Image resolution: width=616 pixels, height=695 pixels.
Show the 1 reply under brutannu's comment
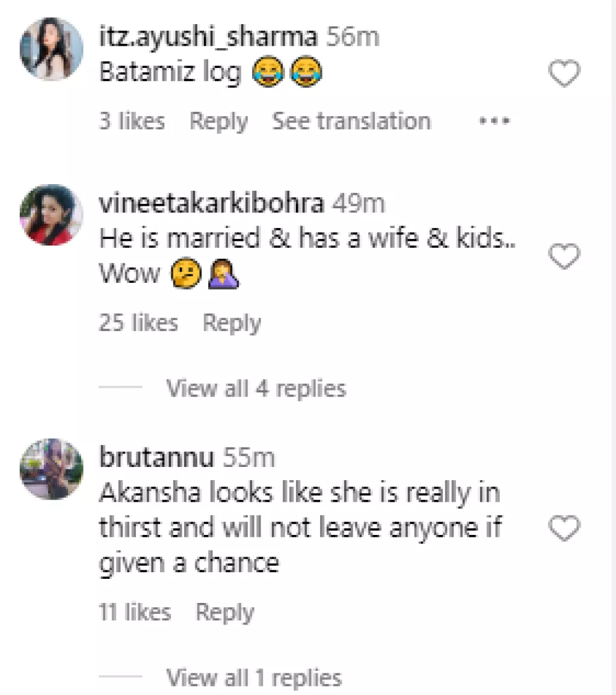252,677
